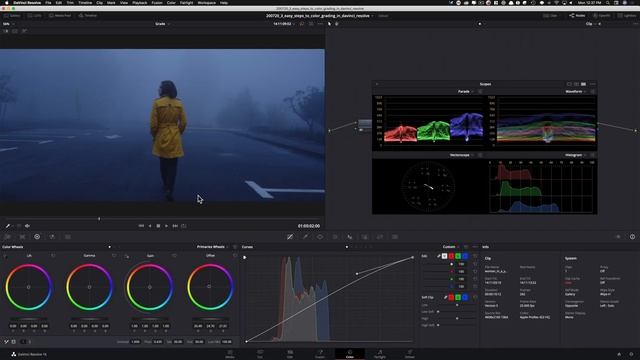Open the Key palette icon
This screenshot has width=640, height=360.
(x=365, y=237)
